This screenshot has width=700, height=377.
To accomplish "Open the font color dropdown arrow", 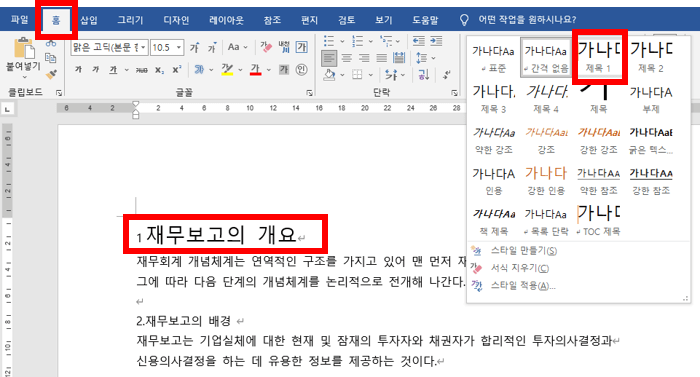I will point(268,70).
